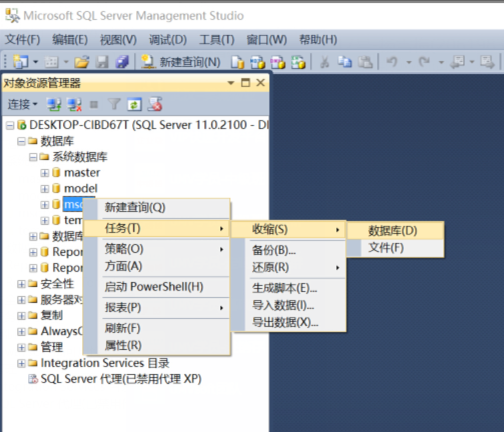504x432 pixels.
Task: Select 收缩(S) submenu item
Action: [289, 229]
